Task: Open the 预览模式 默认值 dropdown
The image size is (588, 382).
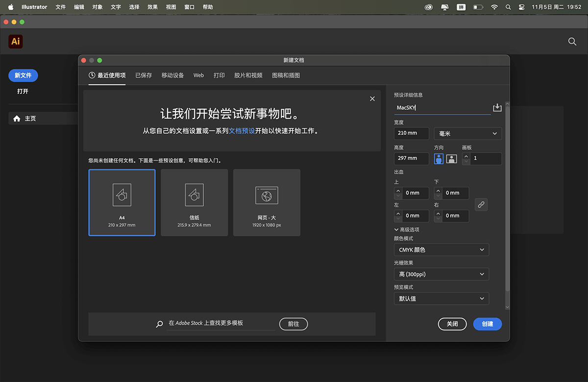Action: pyautogui.click(x=441, y=298)
